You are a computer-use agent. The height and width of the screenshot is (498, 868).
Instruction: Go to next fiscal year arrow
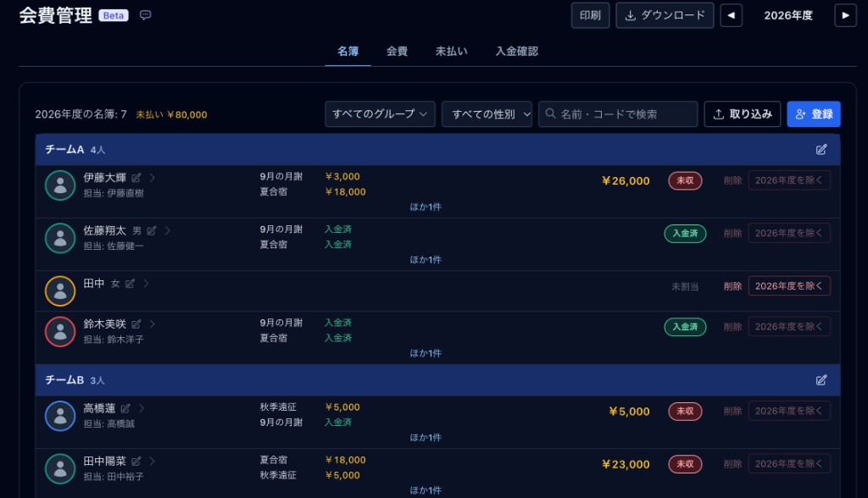tap(845, 15)
